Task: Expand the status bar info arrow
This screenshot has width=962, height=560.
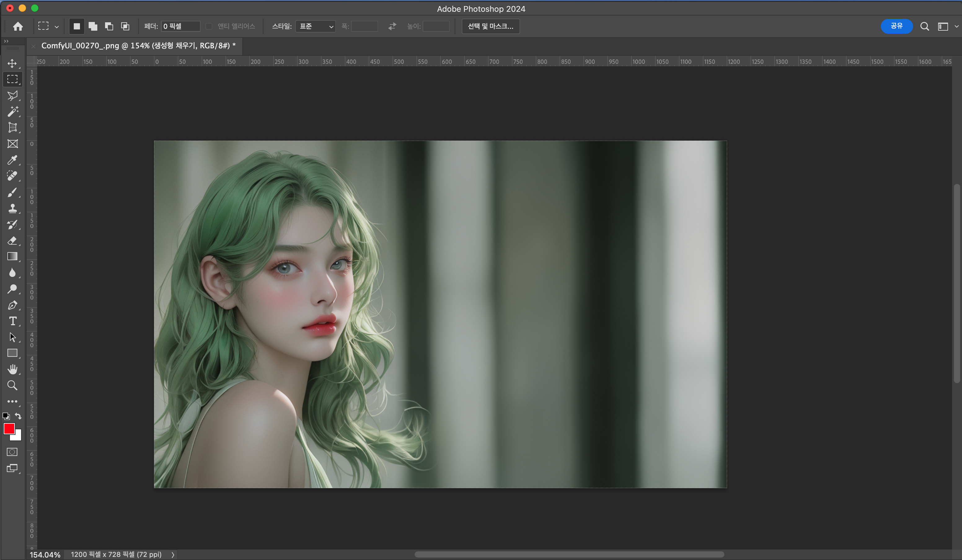Action: pos(173,555)
